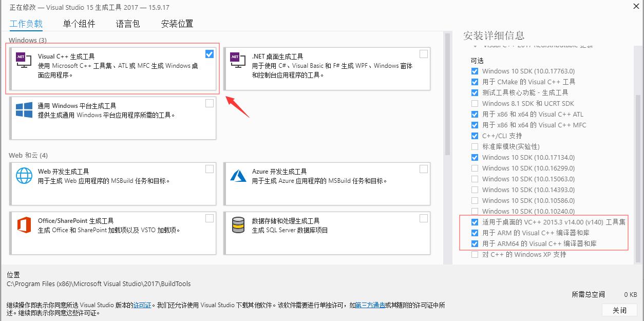Image resolution: width=644 pixels, height=321 pixels.
Task: Check 通用 Windows 平台生成工具 checkbox
Action: point(210,103)
